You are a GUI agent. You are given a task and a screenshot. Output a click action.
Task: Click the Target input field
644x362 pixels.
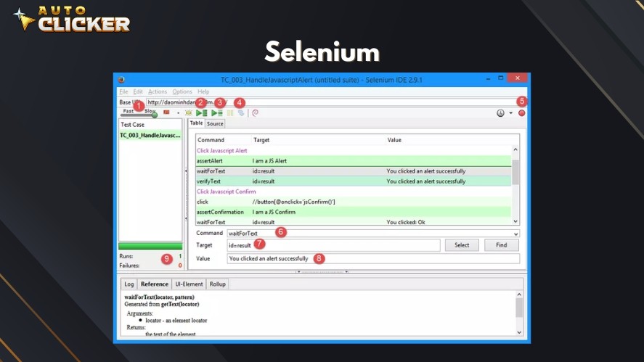click(333, 245)
